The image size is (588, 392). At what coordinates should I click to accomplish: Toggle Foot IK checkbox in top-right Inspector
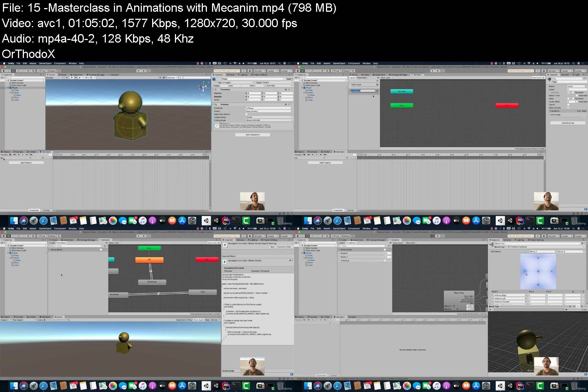point(568,105)
